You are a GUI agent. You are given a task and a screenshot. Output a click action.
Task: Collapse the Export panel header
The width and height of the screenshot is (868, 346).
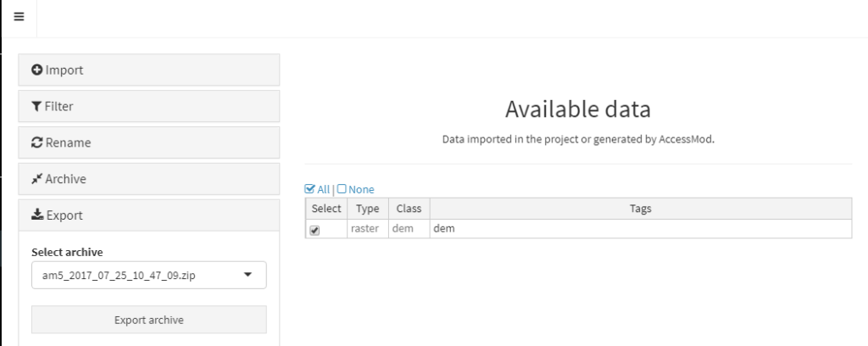[x=149, y=215]
